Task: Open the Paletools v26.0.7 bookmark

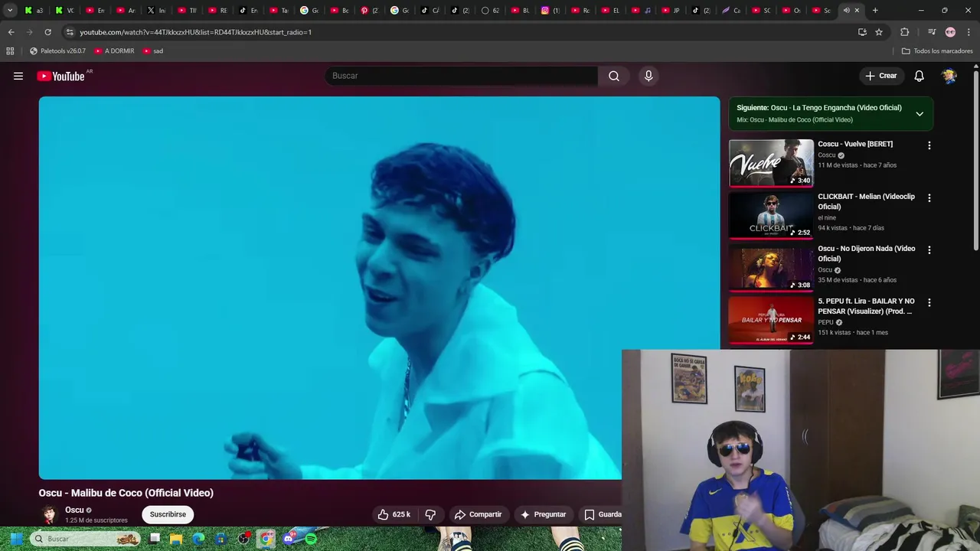Action: (x=57, y=51)
